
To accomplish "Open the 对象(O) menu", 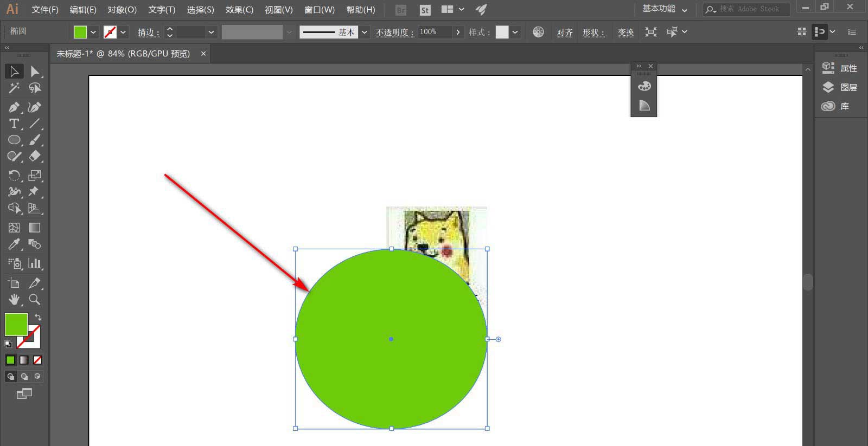I will click(122, 10).
